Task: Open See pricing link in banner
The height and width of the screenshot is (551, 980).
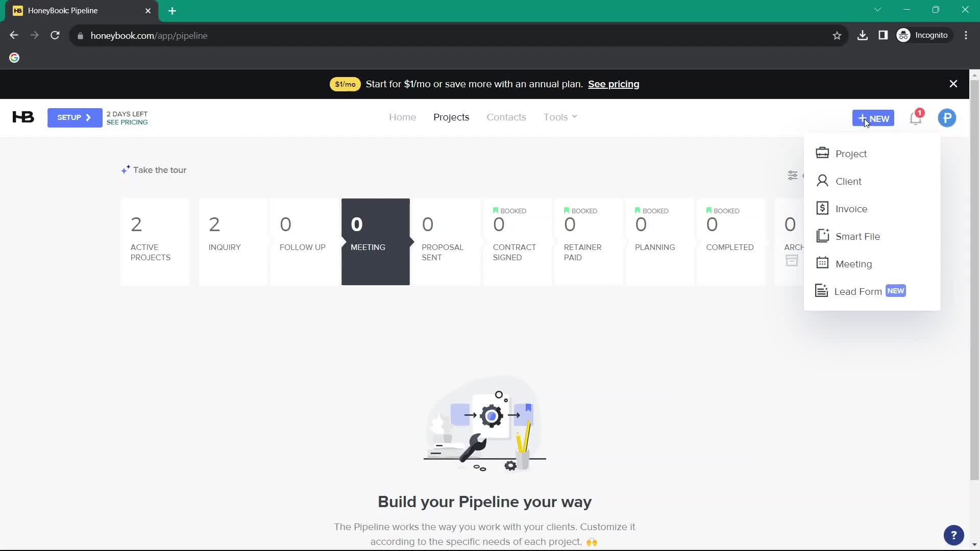Action: pos(614,84)
